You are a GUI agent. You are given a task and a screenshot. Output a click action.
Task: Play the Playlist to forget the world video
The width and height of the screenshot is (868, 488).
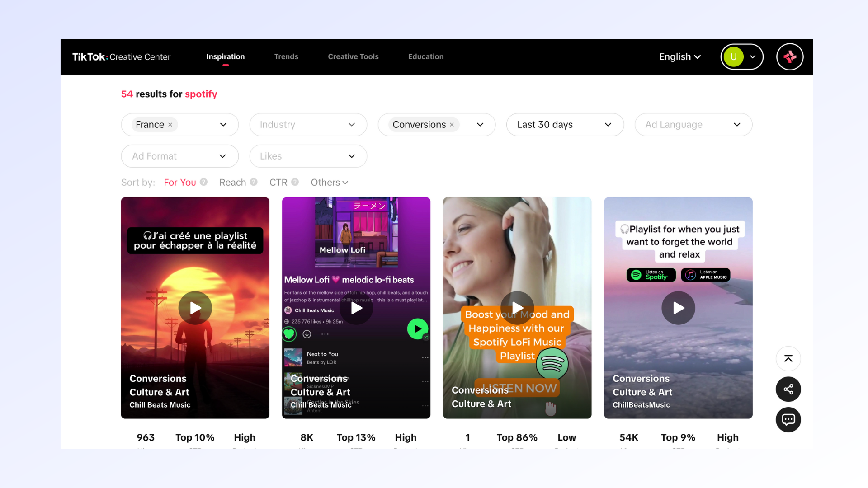[x=678, y=308]
